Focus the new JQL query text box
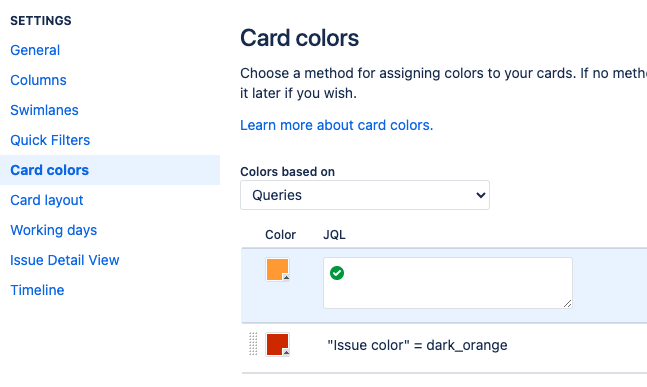 pyautogui.click(x=448, y=283)
